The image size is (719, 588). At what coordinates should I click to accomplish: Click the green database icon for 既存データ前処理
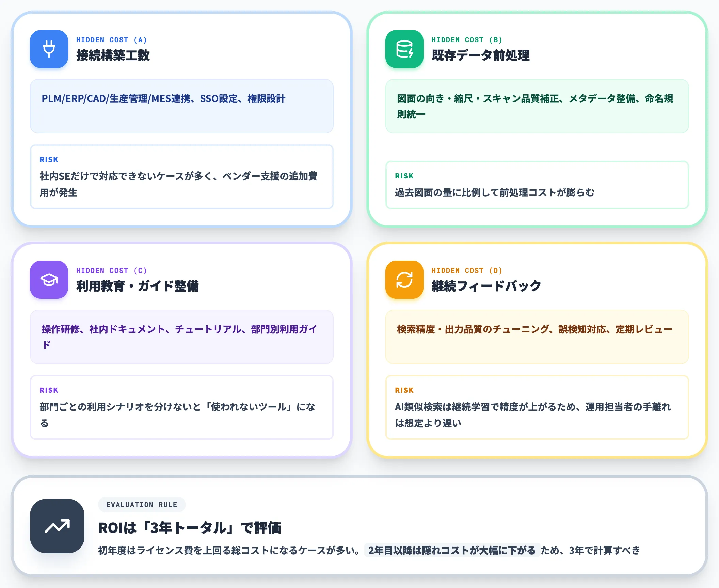click(404, 49)
